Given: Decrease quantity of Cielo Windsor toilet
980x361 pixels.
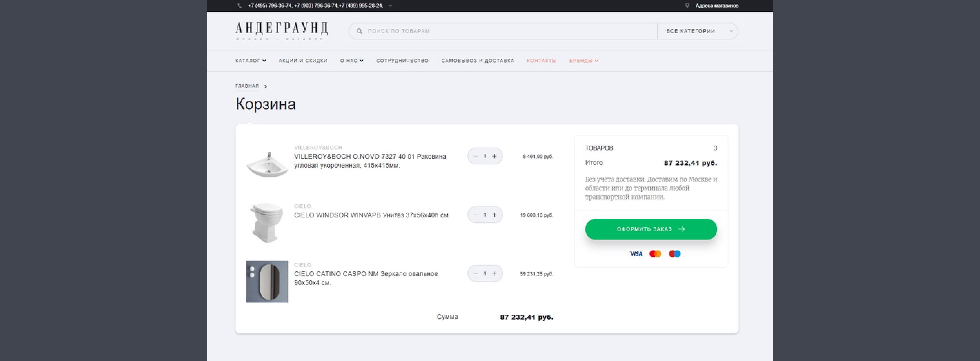Looking at the screenshot, I should [475, 215].
